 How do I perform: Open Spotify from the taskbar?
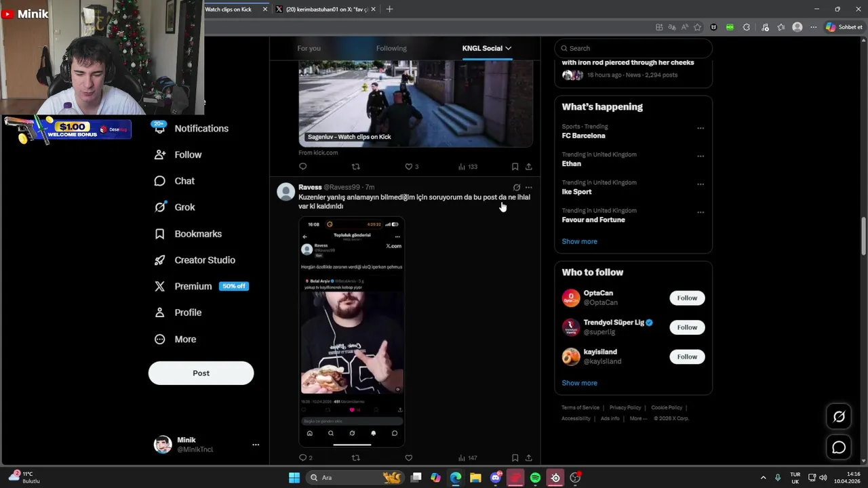pyautogui.click(x=535, y=478)
